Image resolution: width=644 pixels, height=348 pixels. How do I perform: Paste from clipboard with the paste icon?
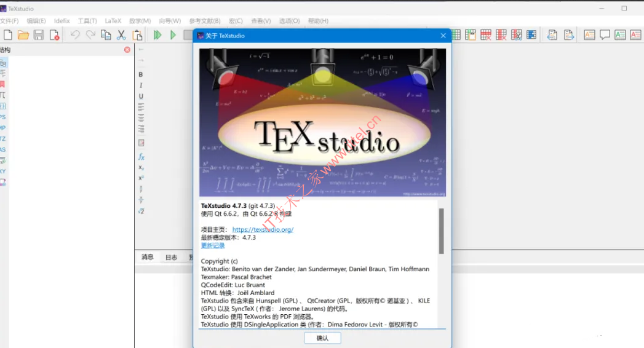click(x=137, y=35)
